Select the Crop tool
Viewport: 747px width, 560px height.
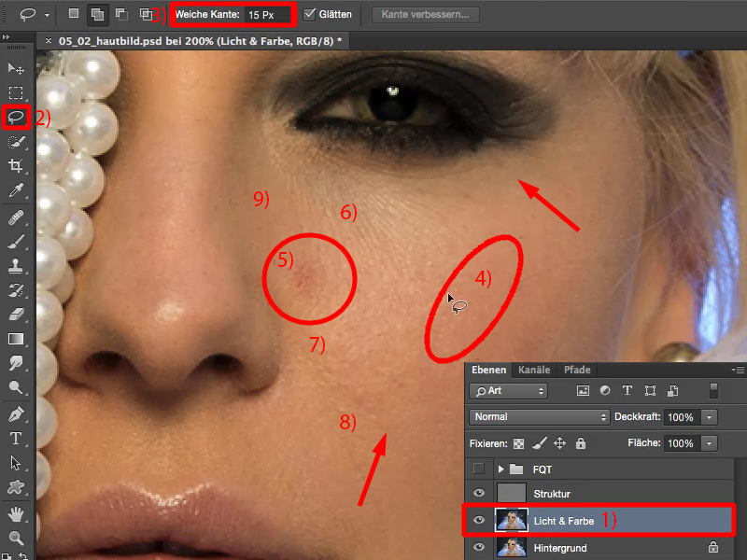[16, 166]
